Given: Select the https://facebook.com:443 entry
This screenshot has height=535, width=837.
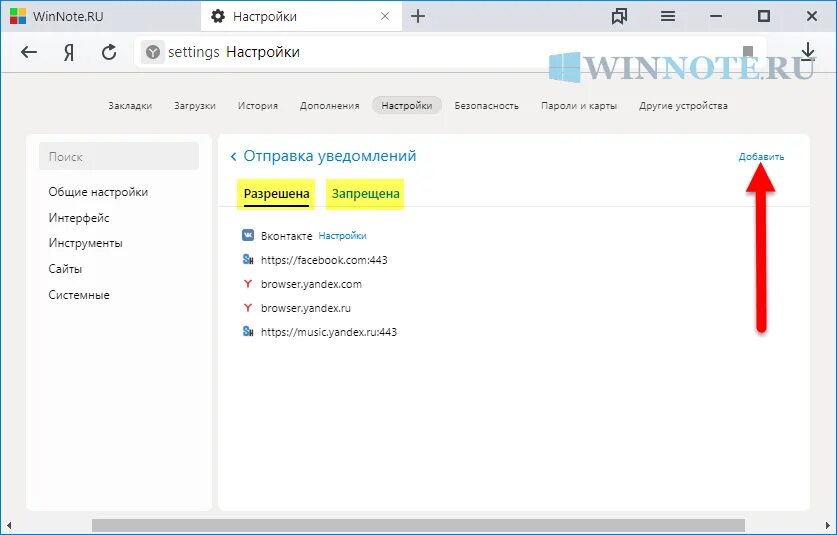Looking at the screenshot, I should (324, 260).
